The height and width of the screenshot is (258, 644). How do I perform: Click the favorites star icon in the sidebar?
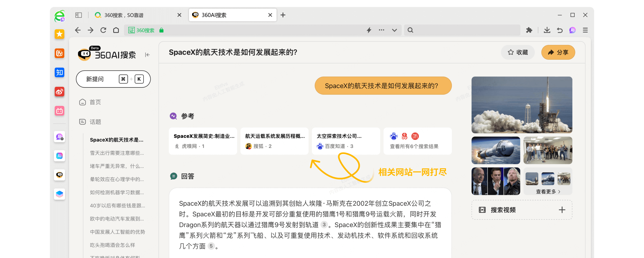click(x=59, y=34)
